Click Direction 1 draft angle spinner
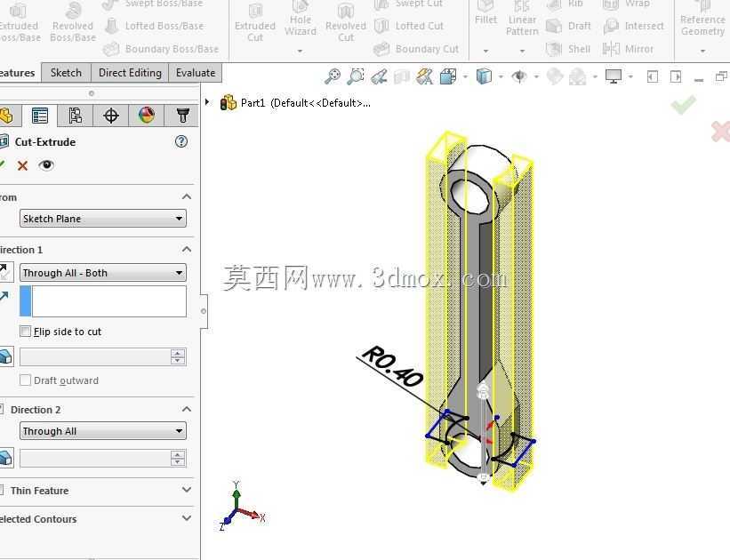This screenshot has width=730, height=560. (x=178, y=357)
